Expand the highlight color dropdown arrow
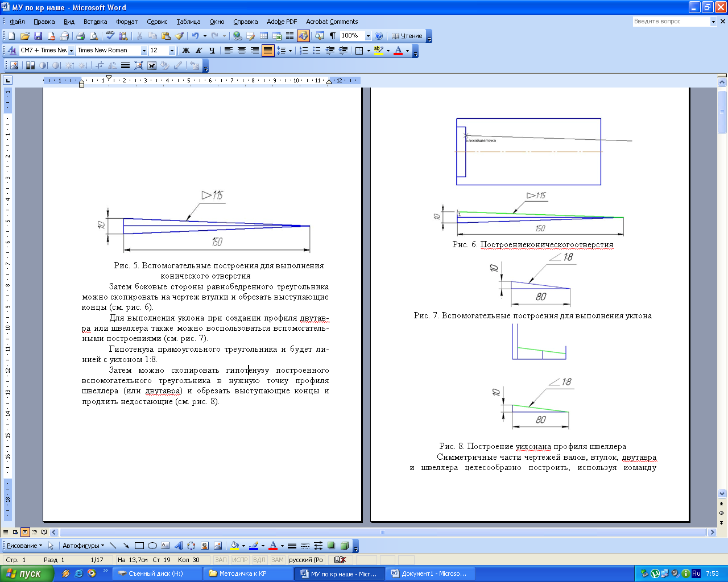728x582 pixels. pyautogui.click(x=388, y=51)
